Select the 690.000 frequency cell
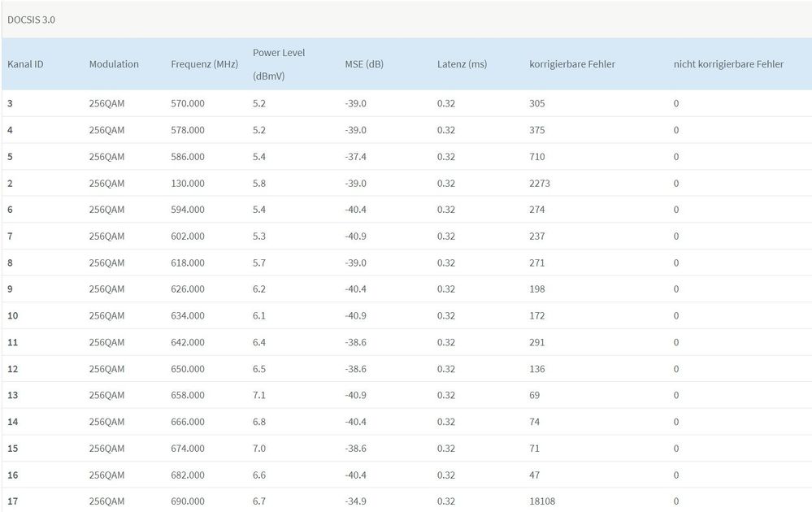This screenshot has width=812, height=512. [x=188, y=501]
